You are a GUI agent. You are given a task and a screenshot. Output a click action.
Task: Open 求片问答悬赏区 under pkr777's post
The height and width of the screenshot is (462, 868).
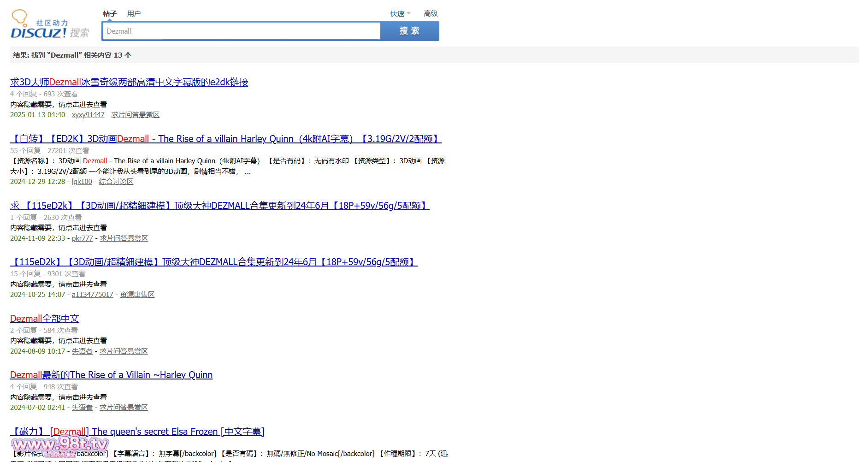(124, 238)
